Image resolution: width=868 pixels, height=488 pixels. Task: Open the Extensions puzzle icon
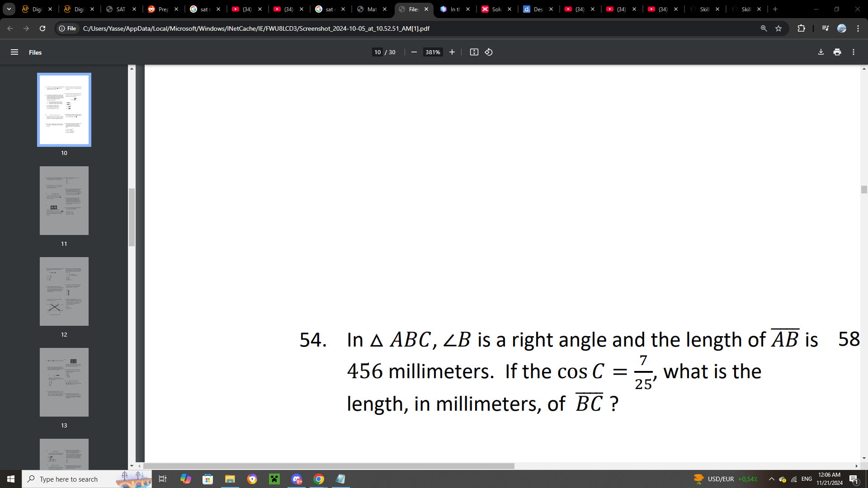point(801,28)
